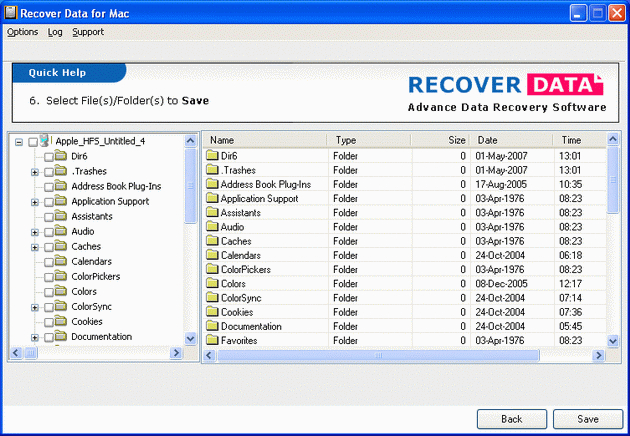The height and width of the screenshot is (436, 630).
Task: Click the file list horizontal scrollbar
Action: 400,355
